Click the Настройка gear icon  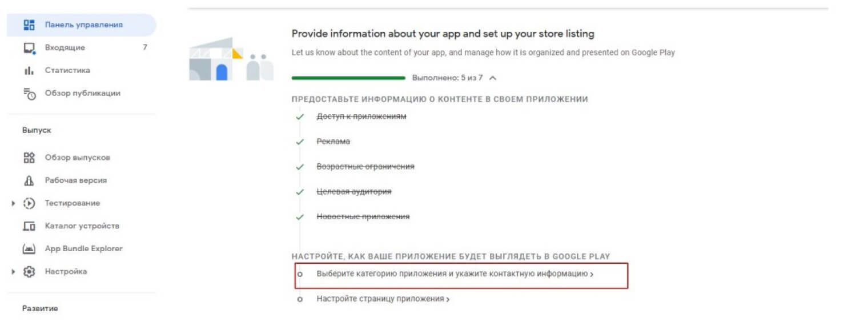(29, 272)
